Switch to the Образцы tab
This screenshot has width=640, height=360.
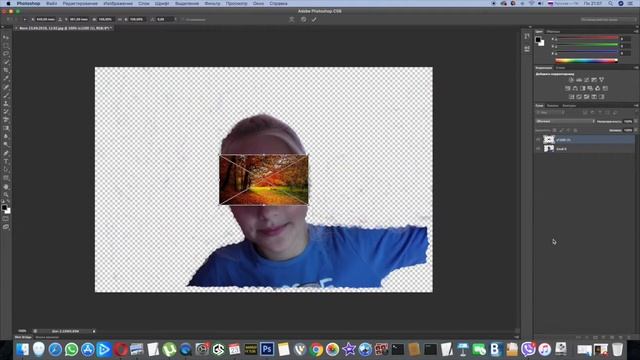click(x=553, y=31)
